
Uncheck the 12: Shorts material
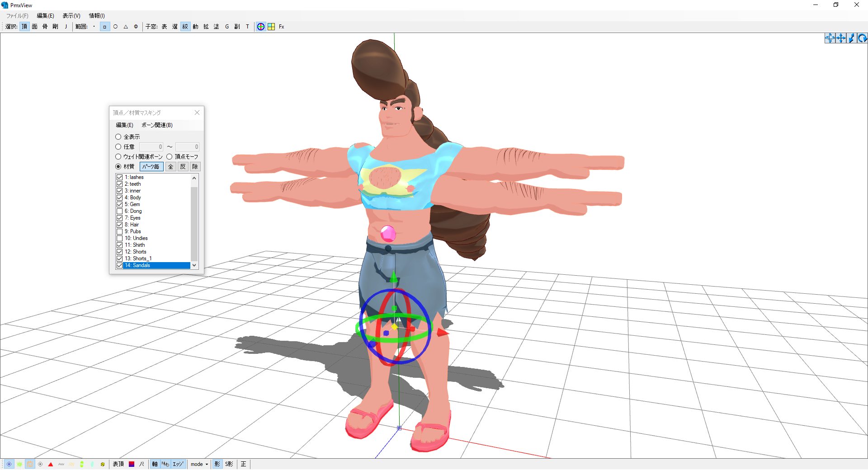(120, 252)
